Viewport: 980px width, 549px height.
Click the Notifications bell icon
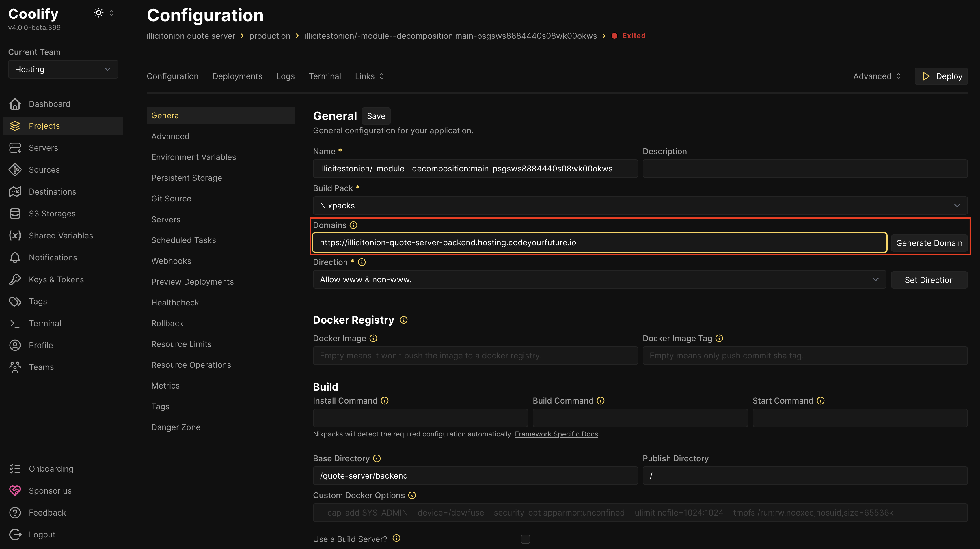pyautogui.click(x=15, y=257)
